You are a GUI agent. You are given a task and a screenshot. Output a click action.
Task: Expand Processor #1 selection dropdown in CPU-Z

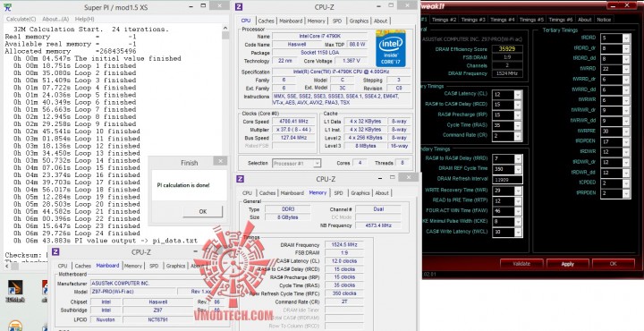tap(317, 164)
